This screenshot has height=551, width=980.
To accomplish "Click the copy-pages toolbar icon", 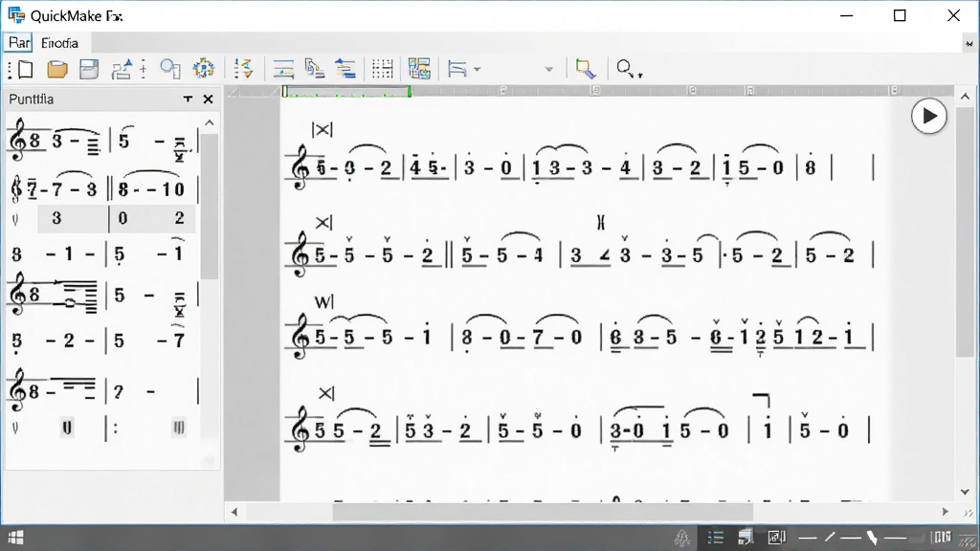I will [314, 69].
